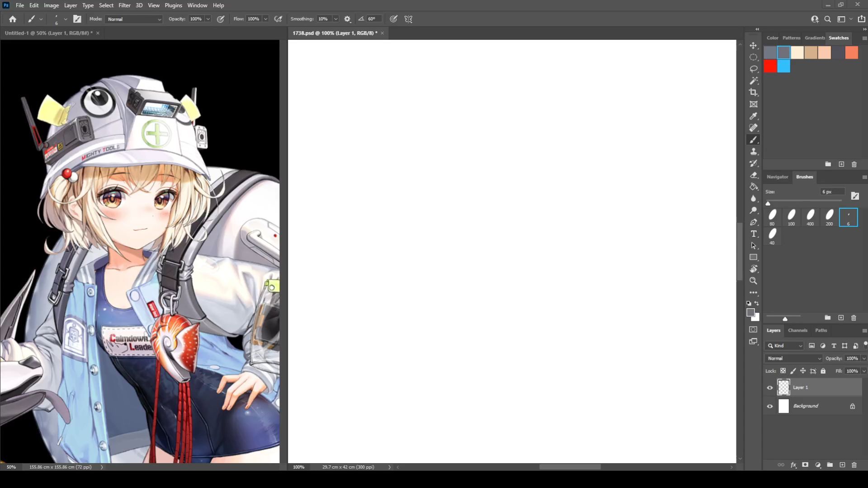The image size is (868, 488).
Task: Select the Pen tool
Action: pos(753,222)
